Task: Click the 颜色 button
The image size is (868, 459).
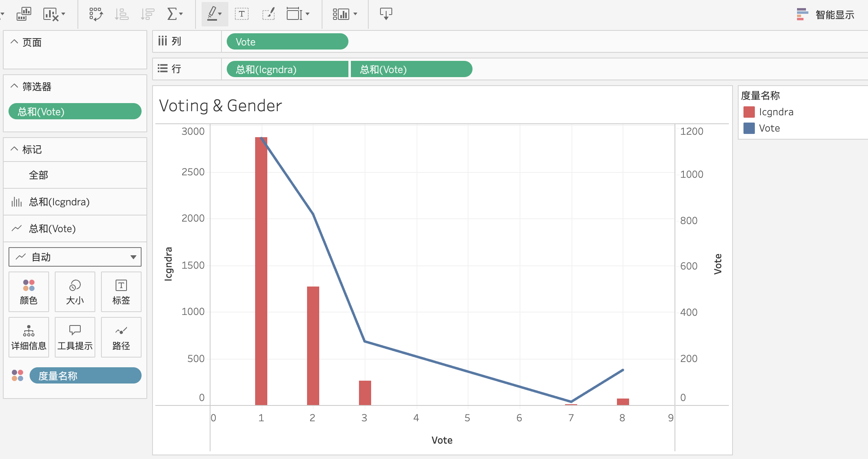Action: [29, 292]
